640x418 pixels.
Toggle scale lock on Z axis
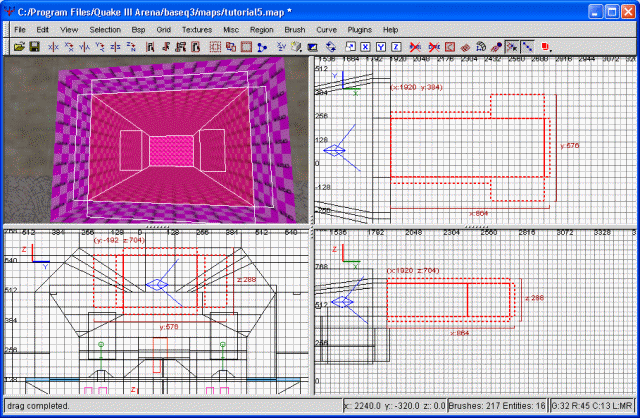click(x=396, y=47)
